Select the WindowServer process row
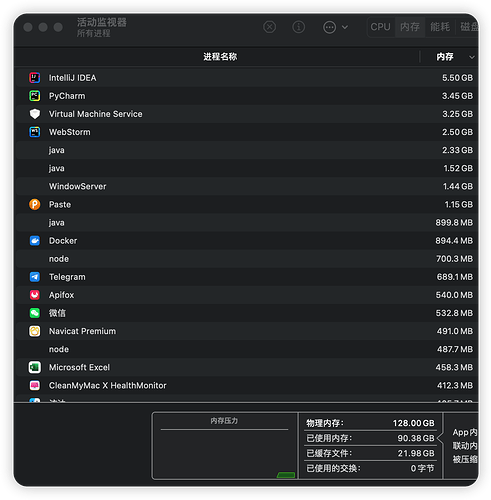The image size is (491, 500). pyautogui.click(x=246, y=186)
